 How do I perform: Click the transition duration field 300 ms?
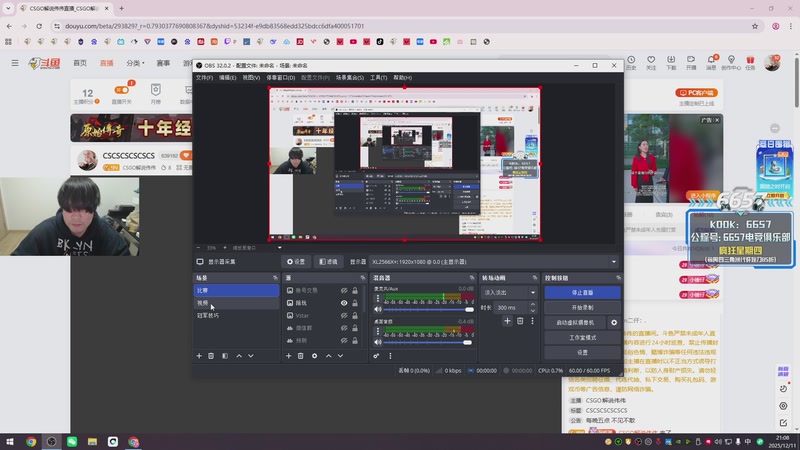pos(512,308)
